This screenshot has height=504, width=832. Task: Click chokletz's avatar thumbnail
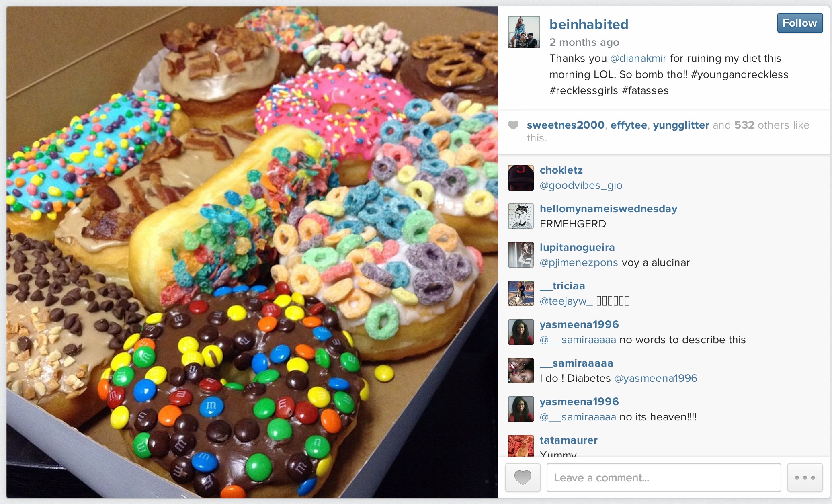point(521,178)
